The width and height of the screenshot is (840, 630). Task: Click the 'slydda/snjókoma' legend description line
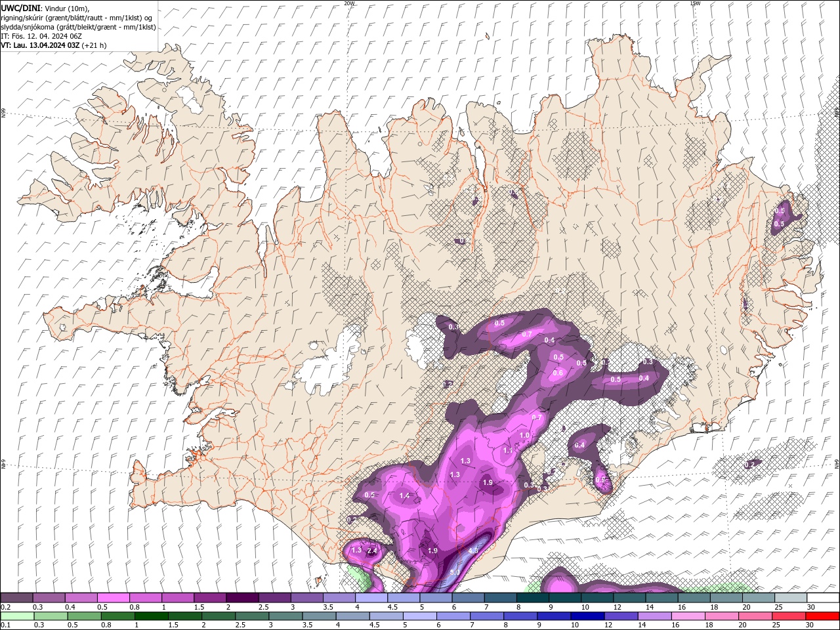coord(78,27)
